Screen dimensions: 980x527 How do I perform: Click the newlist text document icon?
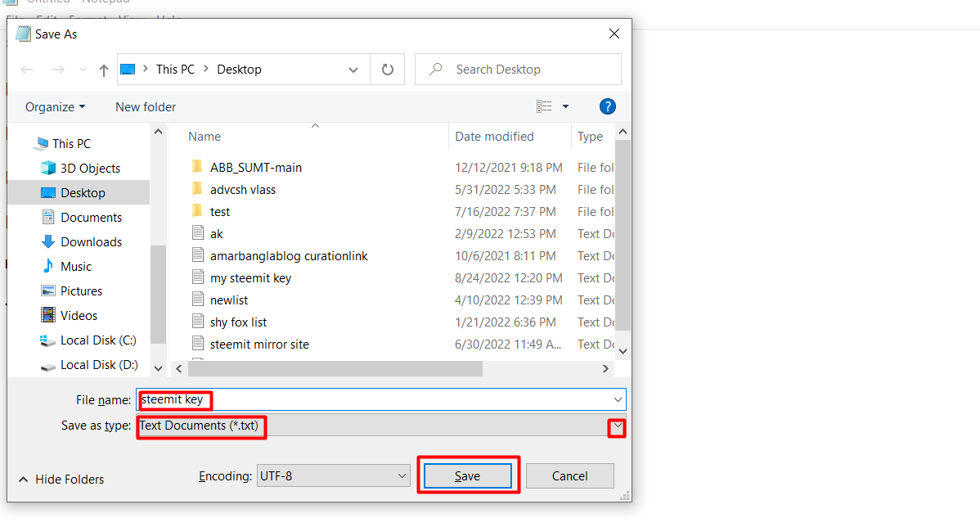click(x=197, y=300)
